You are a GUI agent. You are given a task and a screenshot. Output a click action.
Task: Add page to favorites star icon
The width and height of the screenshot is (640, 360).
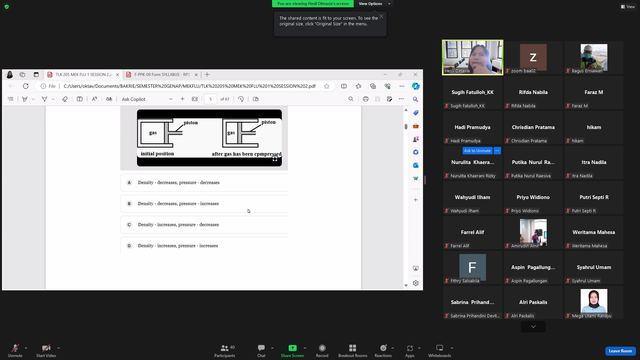coord(327,86)
